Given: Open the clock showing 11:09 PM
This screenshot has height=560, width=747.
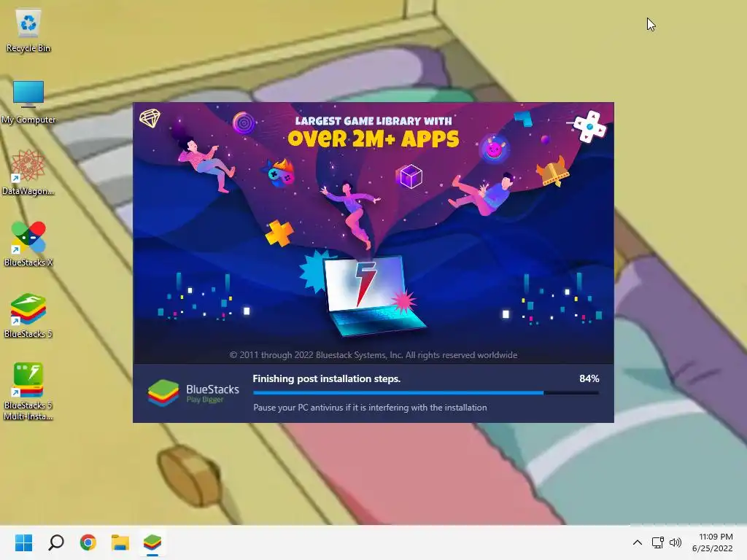Looking at the screenshot, I should point(713,542).
